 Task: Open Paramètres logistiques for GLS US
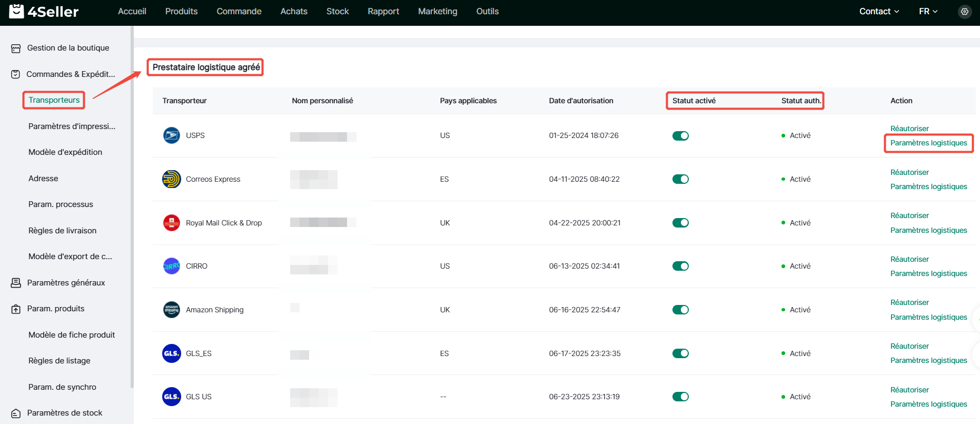pyautogui.click(x=928, y=404)
